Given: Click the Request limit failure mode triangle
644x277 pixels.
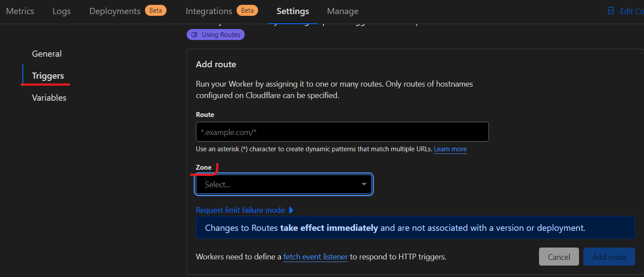Looking at the screenshot, I should click(291, 210).
